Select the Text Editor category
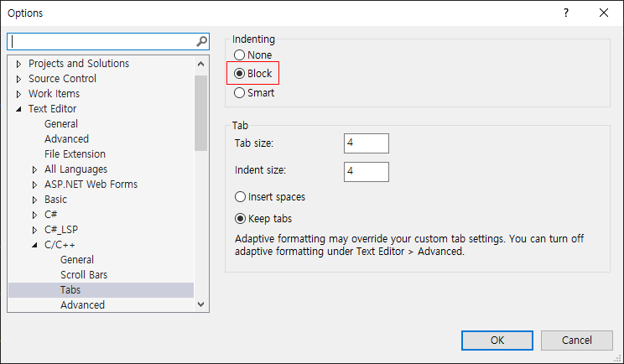This screenshot has height=364, width=624. 53,109
